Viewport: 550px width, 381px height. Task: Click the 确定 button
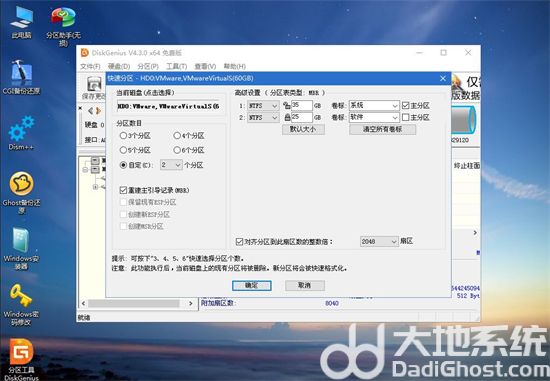tap(251, 285)
